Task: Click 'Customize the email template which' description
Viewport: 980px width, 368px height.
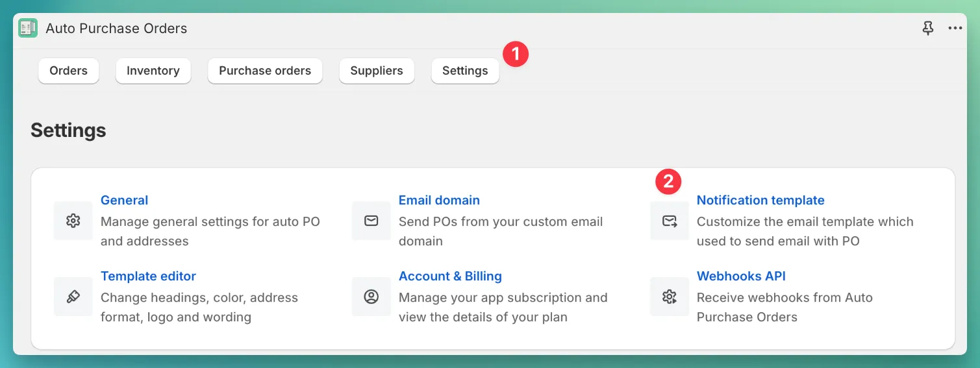Action: [805, 222]
